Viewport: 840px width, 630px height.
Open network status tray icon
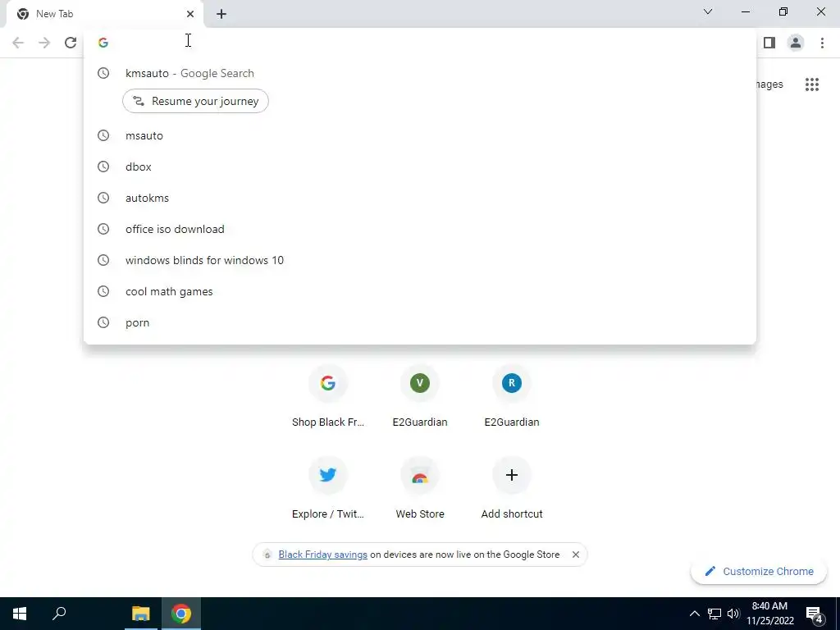(714, 614)
